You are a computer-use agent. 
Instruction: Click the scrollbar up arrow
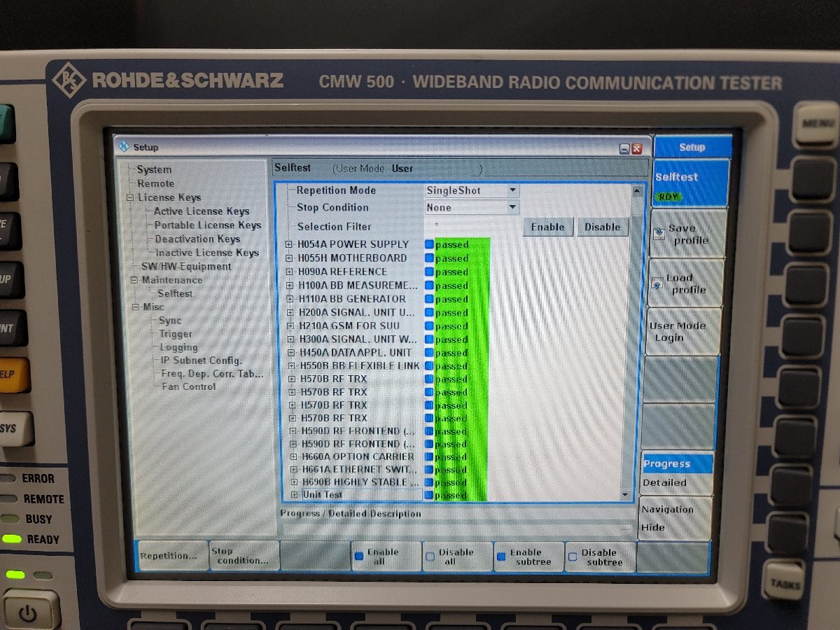pos(636,190)
